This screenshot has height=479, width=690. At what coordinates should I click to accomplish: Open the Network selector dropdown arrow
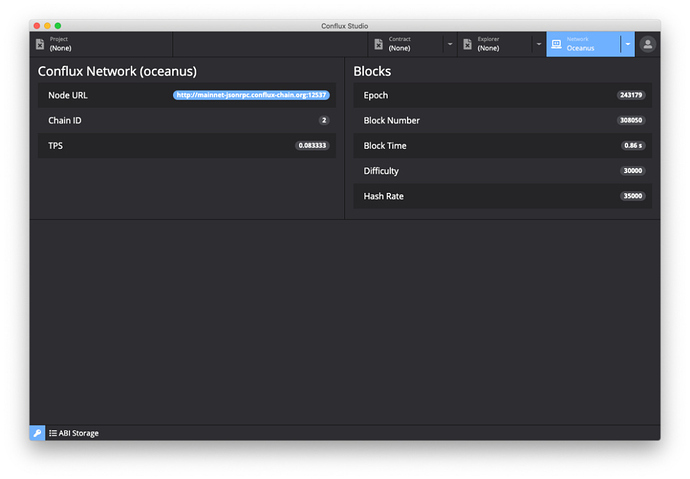627,44
